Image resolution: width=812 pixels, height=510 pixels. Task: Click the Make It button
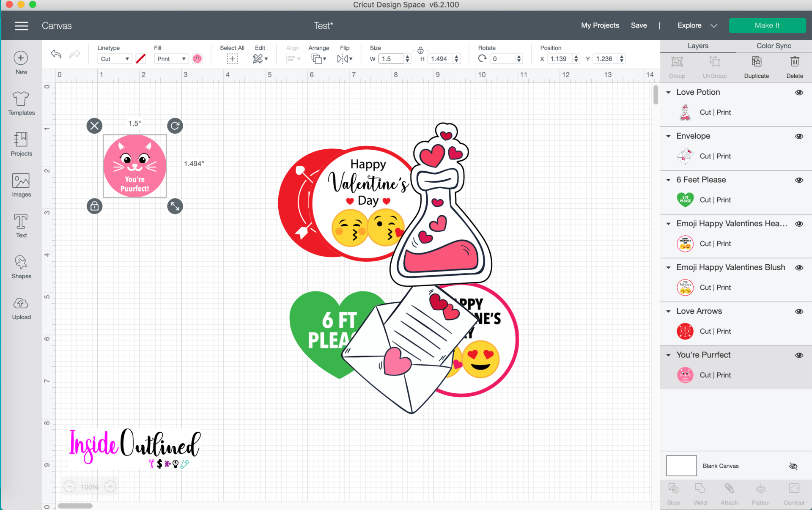(768, 25)
